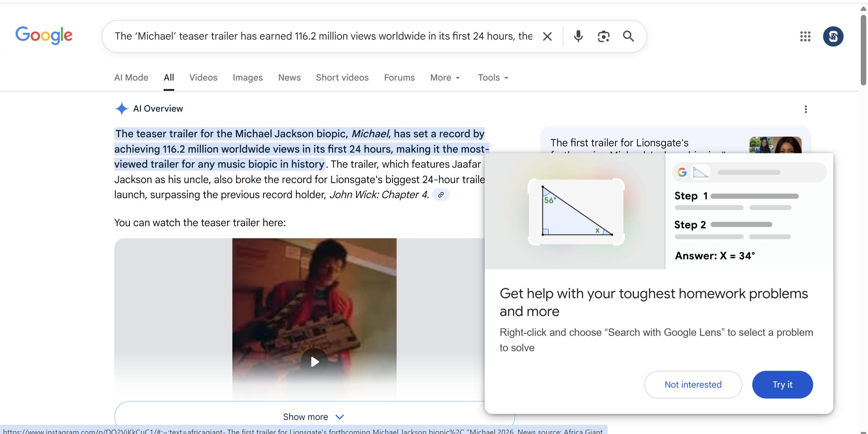Start voice search with microphone
The image size is (868, 434).
tap(578, 36)
